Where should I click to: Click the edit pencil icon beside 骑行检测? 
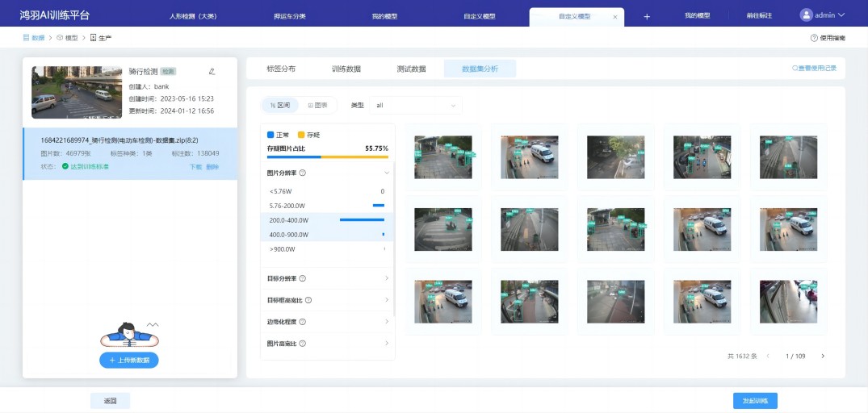pyautogui.click(x=212, y=71)
